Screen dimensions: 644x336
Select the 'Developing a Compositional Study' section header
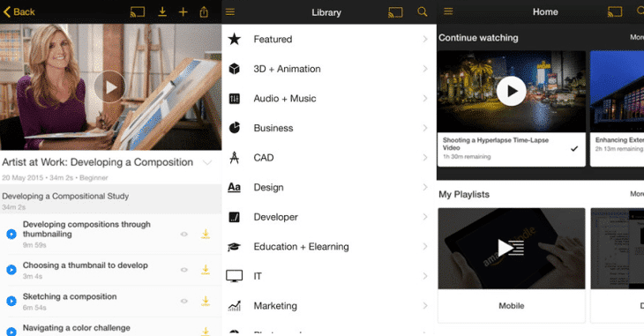click(x=111, y=199)
